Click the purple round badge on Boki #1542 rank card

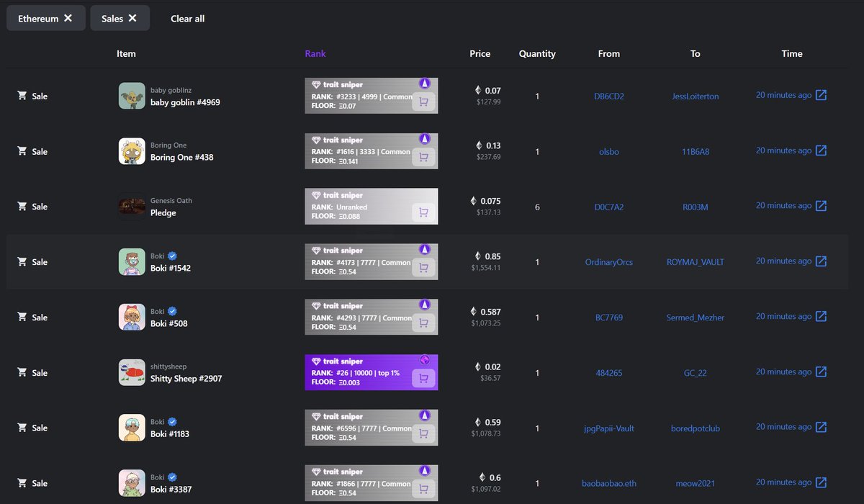(x=425, y=249)
